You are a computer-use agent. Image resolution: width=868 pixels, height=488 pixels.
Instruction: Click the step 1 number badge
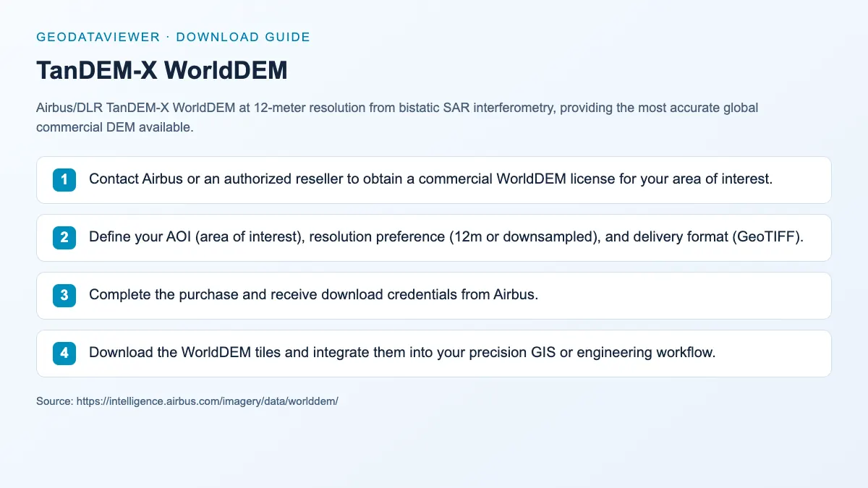click(x=64, y=179)
